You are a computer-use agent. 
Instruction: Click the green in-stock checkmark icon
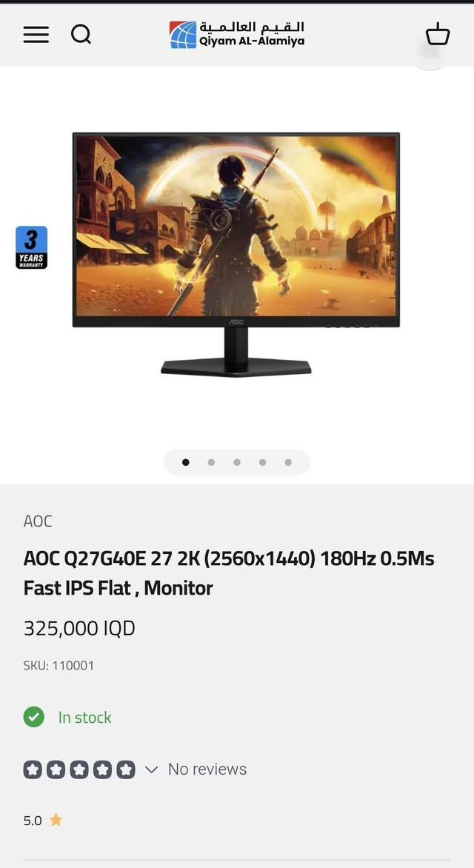(x=34, y=718)
